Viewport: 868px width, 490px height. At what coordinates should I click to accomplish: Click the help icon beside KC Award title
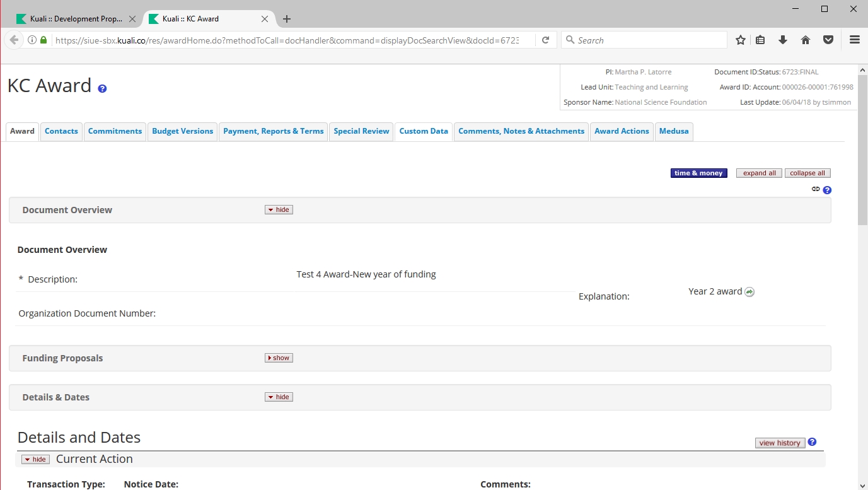(x=102, y=89)
